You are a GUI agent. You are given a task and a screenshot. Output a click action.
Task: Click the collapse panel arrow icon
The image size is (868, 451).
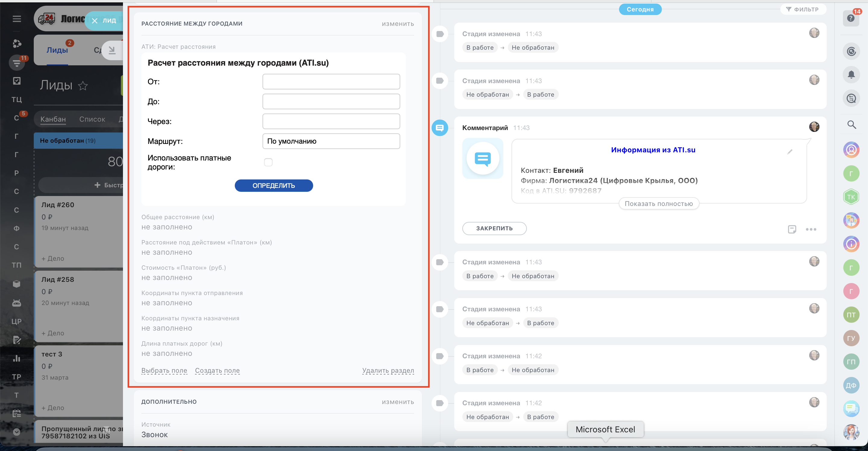[112, 51]
